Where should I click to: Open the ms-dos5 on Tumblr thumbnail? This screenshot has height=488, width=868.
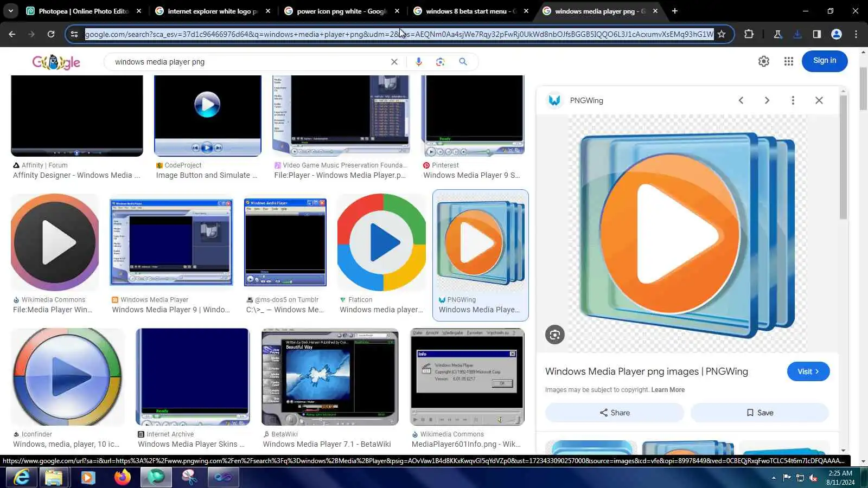[x=285, y=242]
